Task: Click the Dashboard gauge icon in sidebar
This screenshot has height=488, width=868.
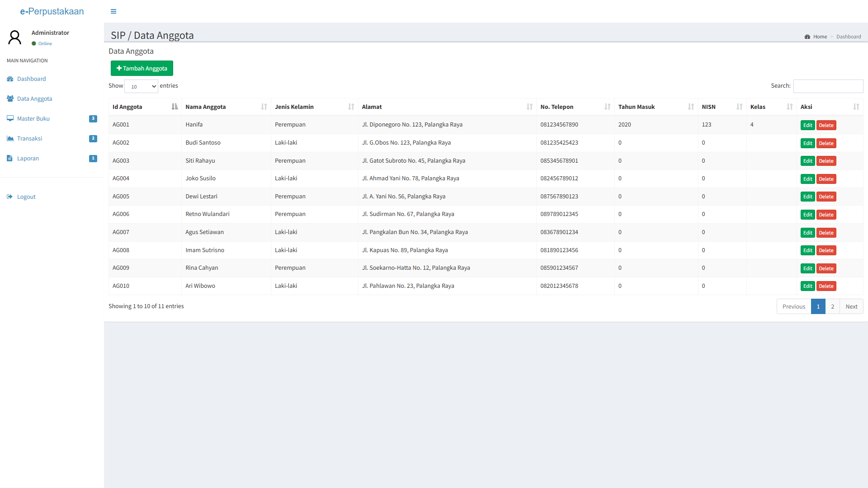Action: pyautogui.click(x=10, y=79)
